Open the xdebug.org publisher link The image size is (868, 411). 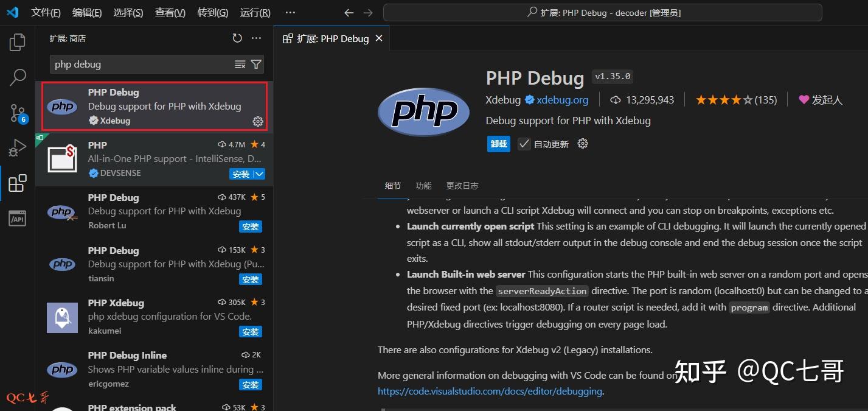(x=563, y=100)
